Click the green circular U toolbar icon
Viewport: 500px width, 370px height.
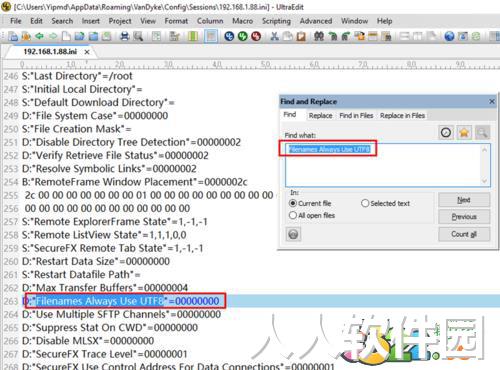click(243, 36)
